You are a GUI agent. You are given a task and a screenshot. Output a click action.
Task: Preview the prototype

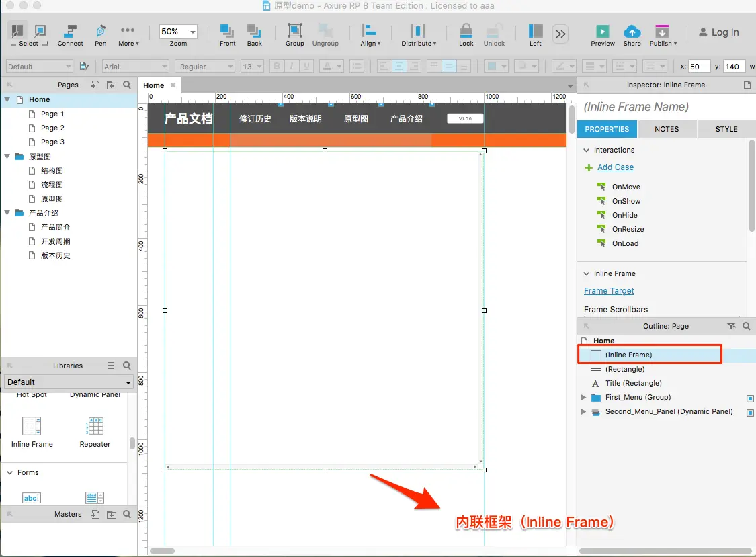(603, 35)
